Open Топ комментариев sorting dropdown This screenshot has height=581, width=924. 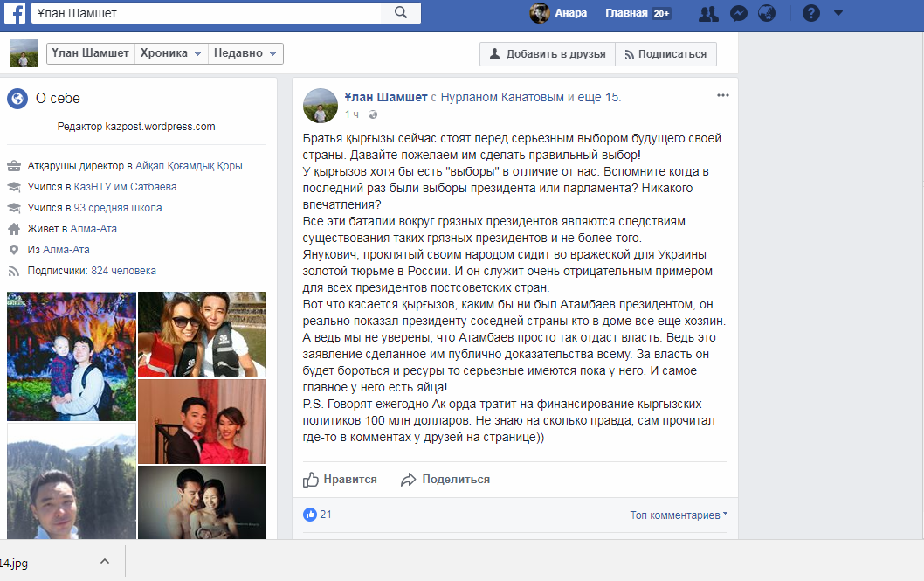[679, 515]
